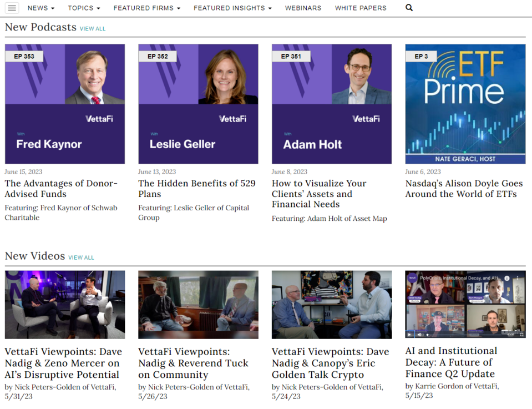
Task: Click the fullscreen icon on embedded video
Action: tap(521, 334)
